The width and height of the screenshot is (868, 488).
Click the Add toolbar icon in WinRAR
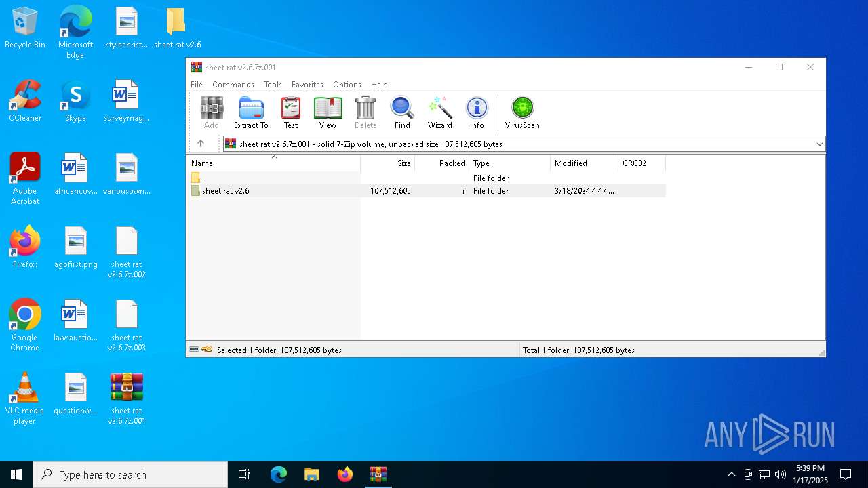click(212, 113)
